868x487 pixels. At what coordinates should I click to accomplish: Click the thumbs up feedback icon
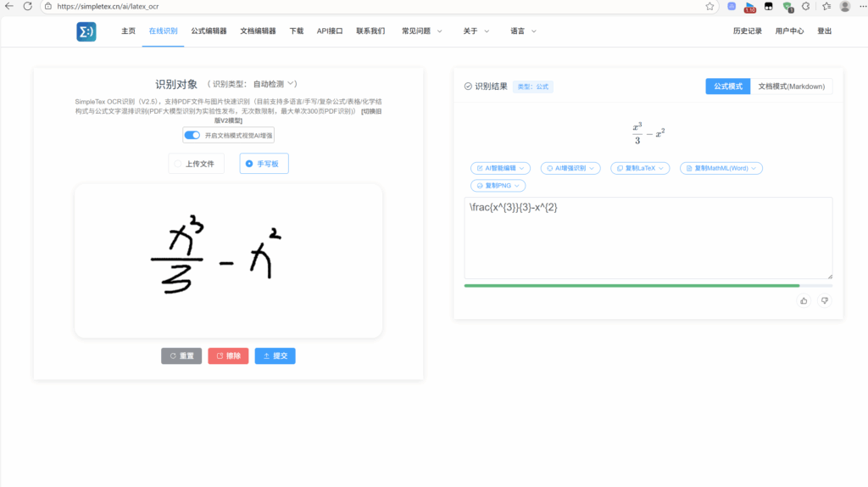(x=804, y=300)
